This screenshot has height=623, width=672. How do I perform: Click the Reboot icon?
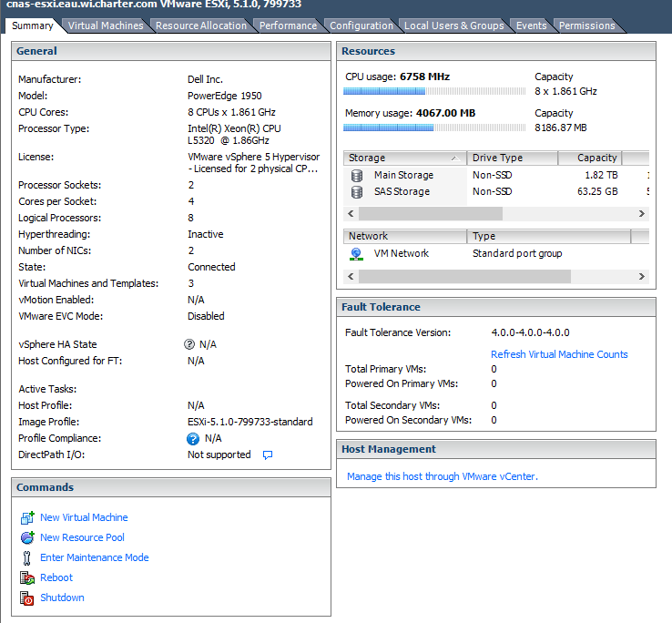coord(27,577)
